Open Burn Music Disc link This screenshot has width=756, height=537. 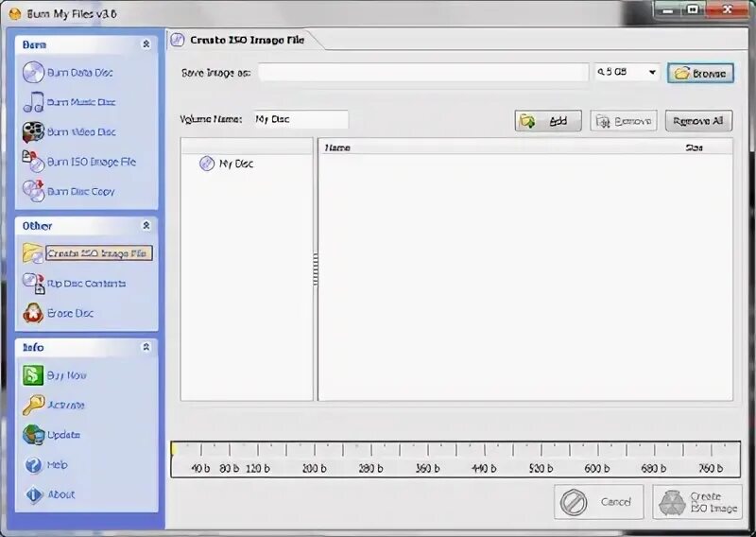click(81, 102)
